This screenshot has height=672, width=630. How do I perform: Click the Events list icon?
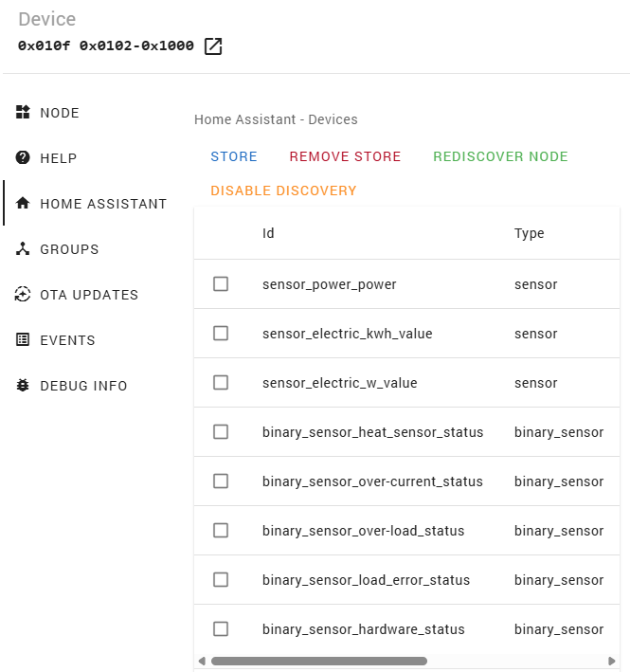pos(24,340)
